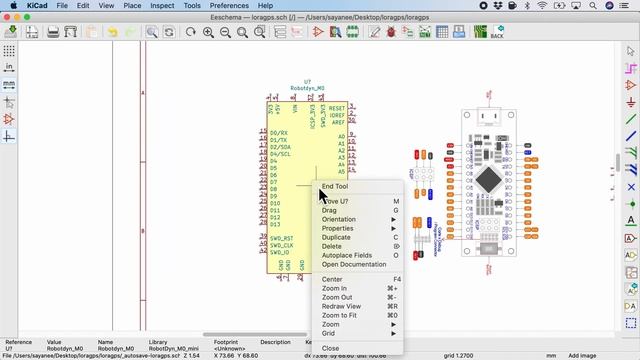Run Electrical Rules Checker bug icon
Screen dimensions: 640x360
click(391, 32)
